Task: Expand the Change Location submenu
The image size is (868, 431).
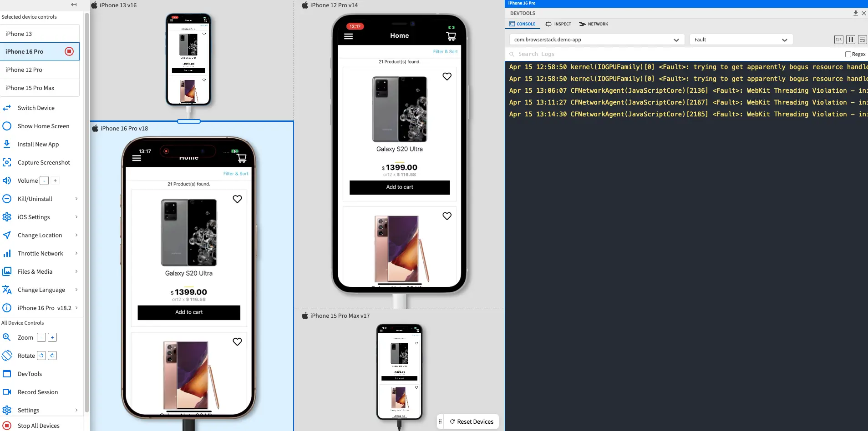Action: click(76, 235)
